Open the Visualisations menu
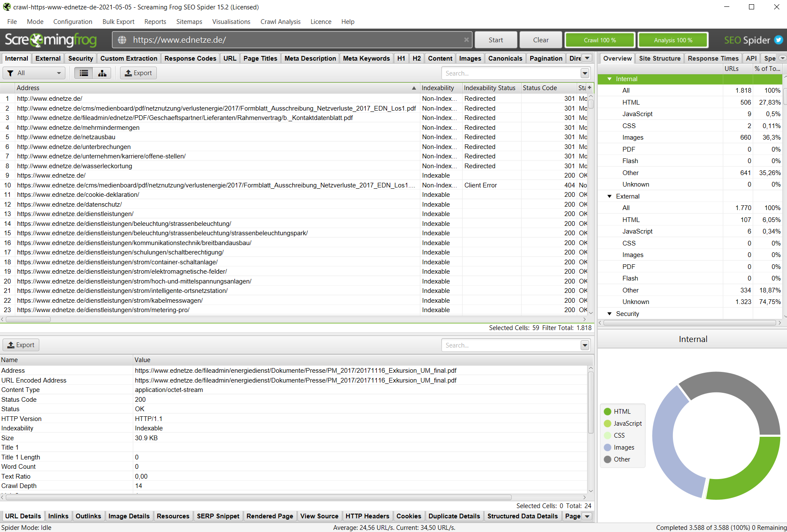 pyautogui.click(x=231, y=22)
